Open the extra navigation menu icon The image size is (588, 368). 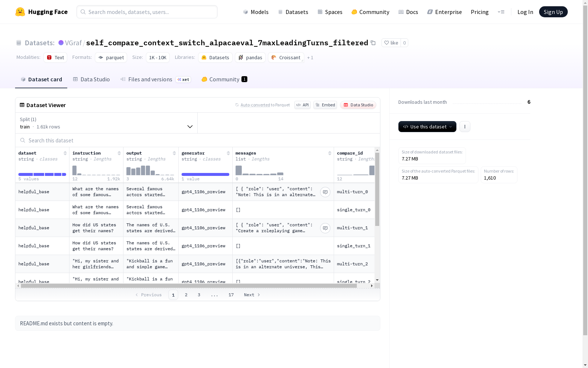501,12
